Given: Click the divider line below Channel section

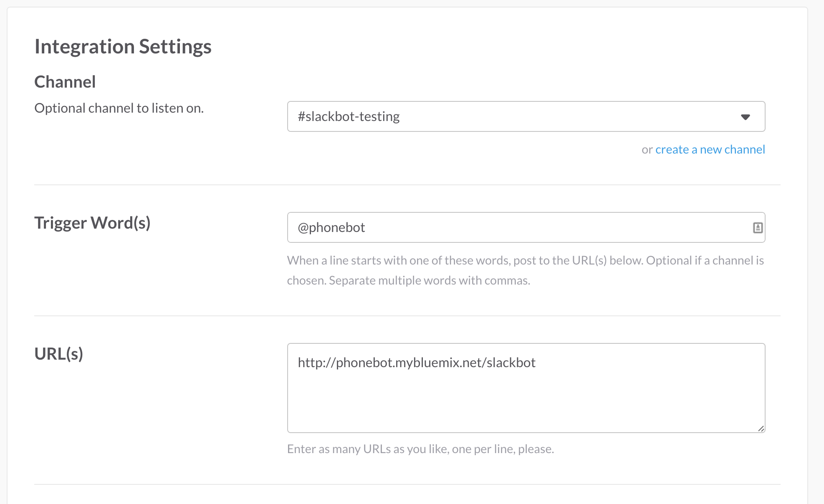Looking at the screenshot, I should 407,185.
